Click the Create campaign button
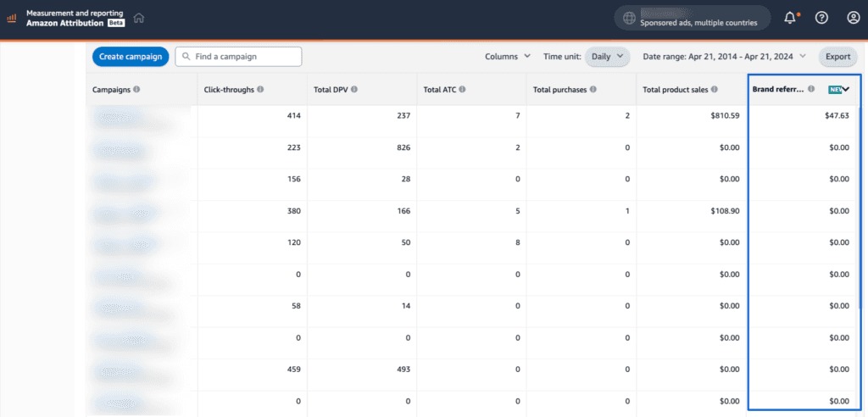This screenshot has width=868, height=417. point(131,57)
